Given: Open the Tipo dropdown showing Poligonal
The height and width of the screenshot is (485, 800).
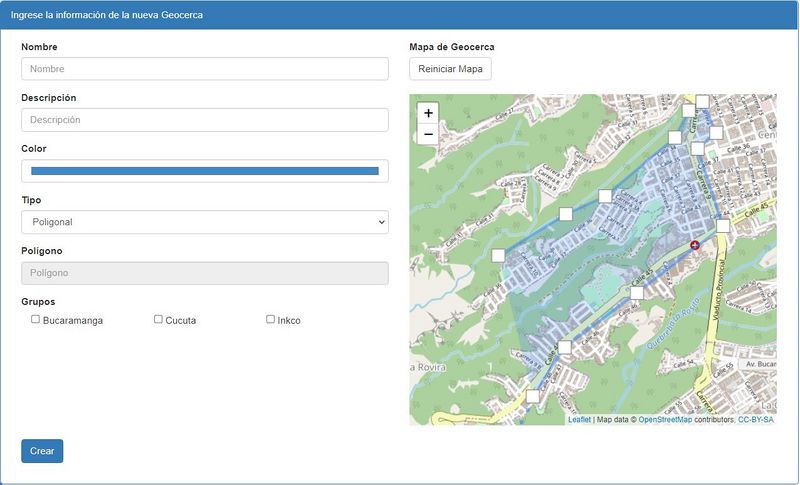Looking at the screenshot, I should (205, 222).
